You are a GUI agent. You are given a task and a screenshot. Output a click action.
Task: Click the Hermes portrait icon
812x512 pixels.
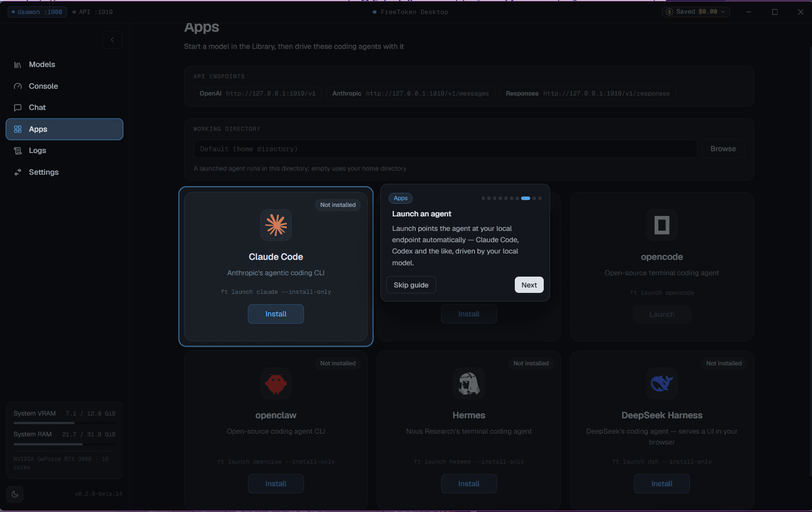coord(469,383)
